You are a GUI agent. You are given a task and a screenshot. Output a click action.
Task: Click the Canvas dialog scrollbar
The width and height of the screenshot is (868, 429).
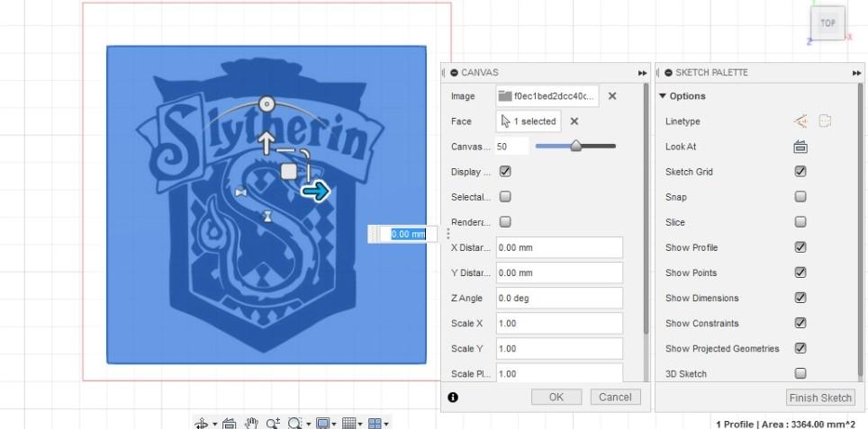(646, 208)
